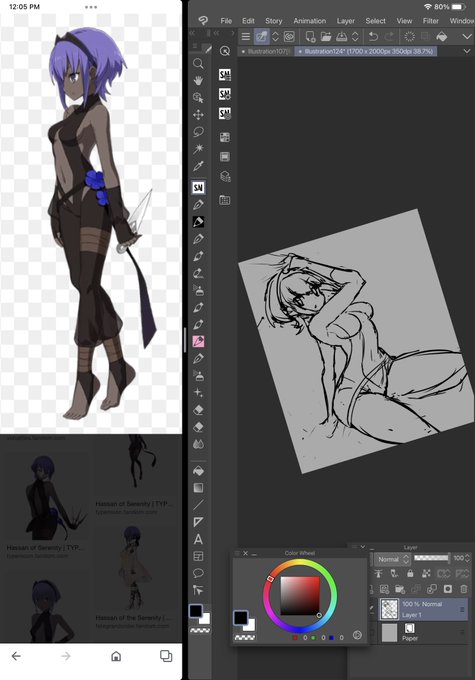
Task: Click the New canvas icon in command bar
Action: (310, 36)
